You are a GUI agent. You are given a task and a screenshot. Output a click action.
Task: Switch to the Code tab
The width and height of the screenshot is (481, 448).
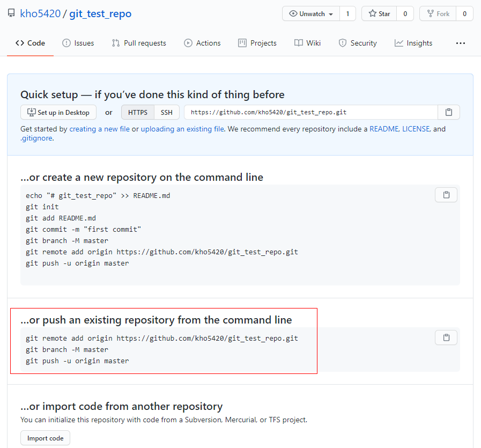click(30, 43)
